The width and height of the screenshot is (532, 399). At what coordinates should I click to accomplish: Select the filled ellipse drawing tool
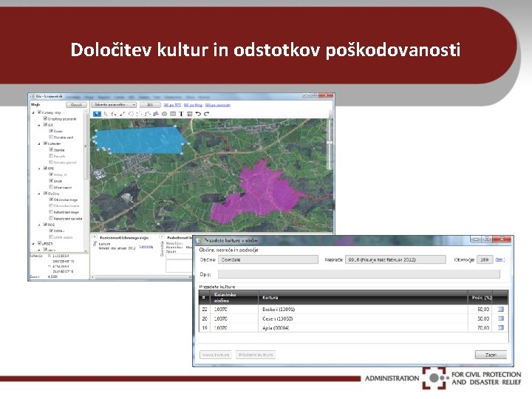pos(164,114)
